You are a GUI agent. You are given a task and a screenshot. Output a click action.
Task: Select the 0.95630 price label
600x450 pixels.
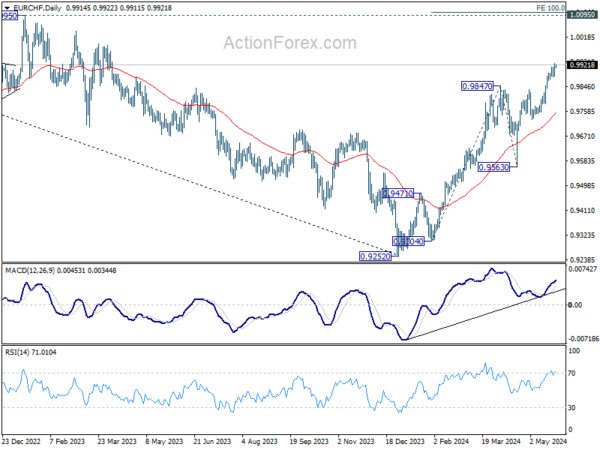pos(494,167)
